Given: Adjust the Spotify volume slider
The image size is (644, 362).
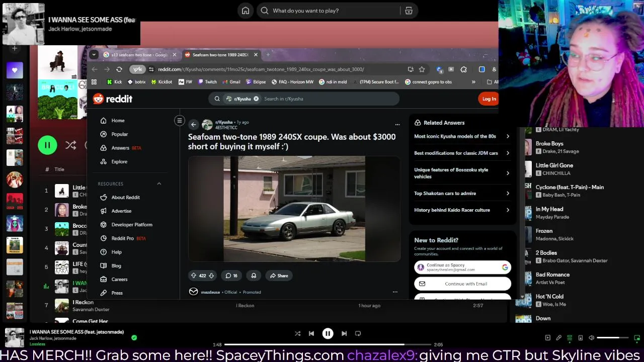Looking at the screenshot, I should (613, 338).
